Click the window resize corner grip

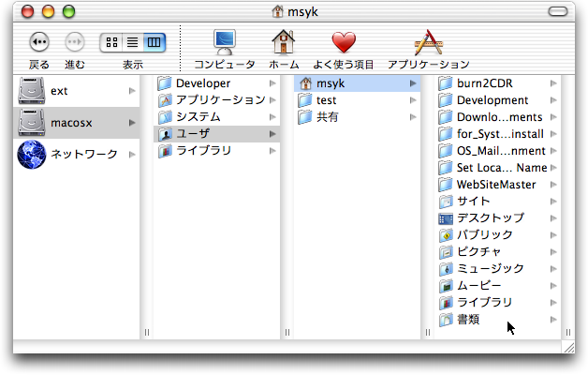(568, 347)
